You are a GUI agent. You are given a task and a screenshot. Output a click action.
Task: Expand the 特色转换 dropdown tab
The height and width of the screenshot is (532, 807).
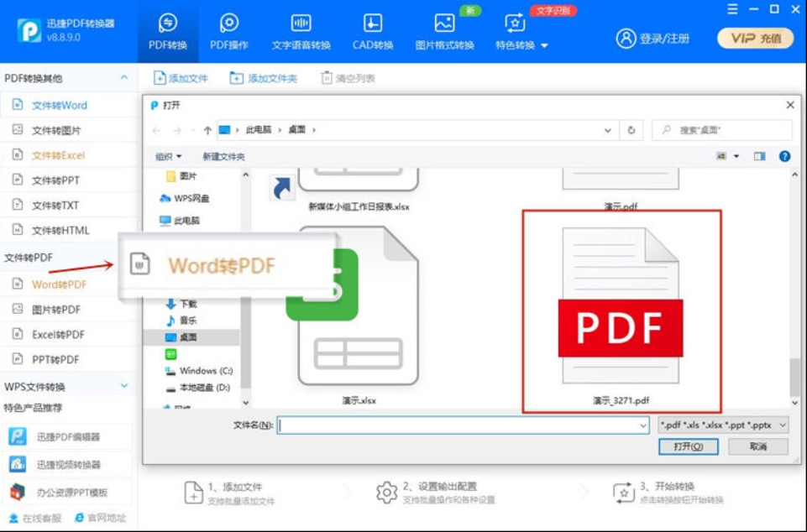521,32
